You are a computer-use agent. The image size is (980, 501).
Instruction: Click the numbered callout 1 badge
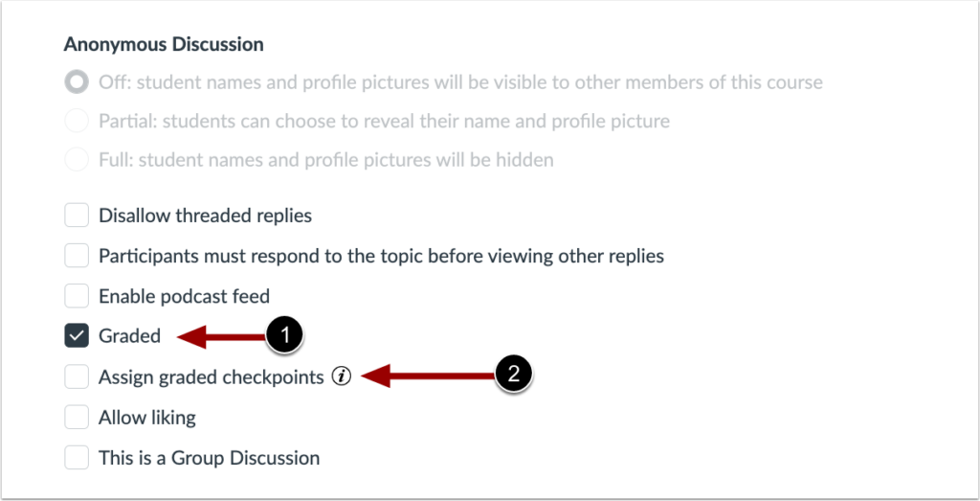click(284, 335)
